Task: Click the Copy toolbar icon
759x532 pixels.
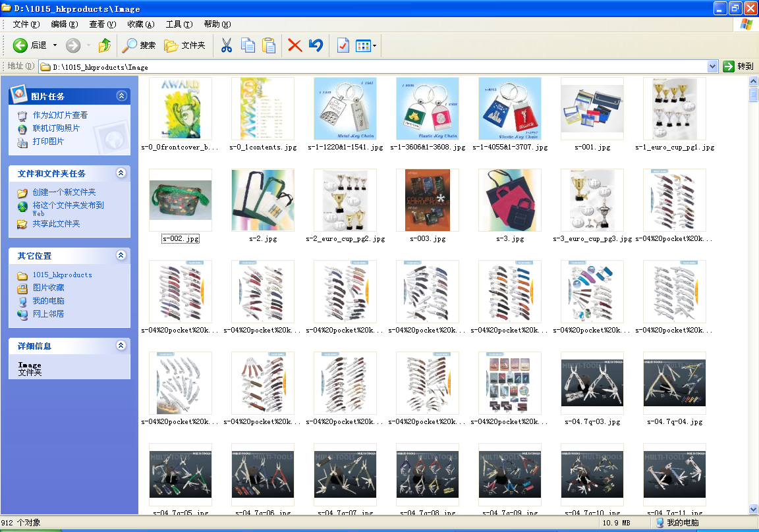Action: coord(248,45)
